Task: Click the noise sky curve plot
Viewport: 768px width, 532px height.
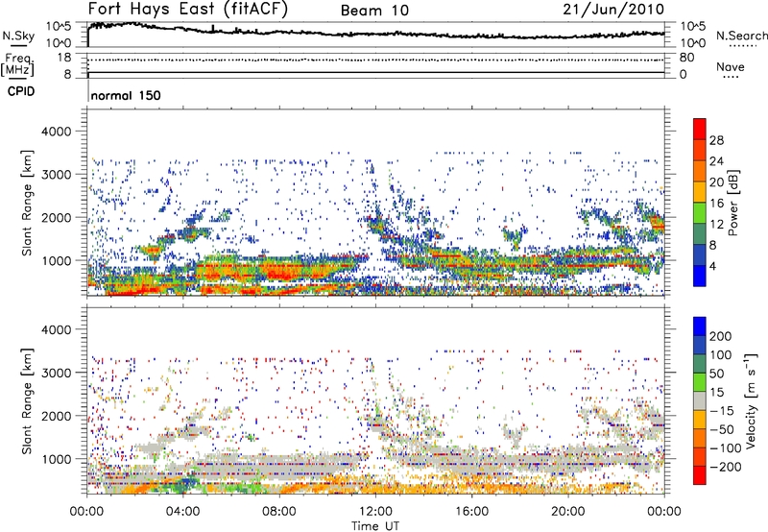Action: pos(375,34)
